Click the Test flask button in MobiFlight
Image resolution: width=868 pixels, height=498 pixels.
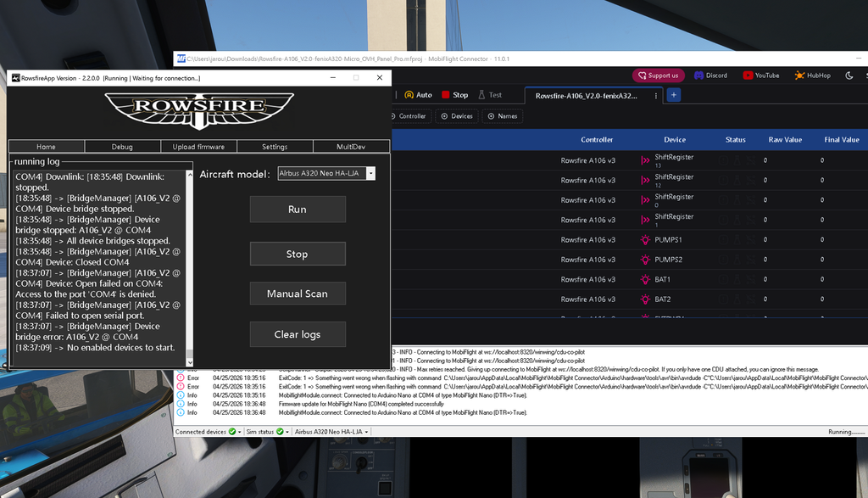click(490, 95)
